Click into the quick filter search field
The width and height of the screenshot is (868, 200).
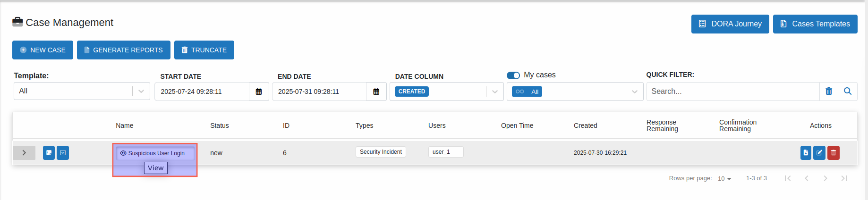click(732, 92)
